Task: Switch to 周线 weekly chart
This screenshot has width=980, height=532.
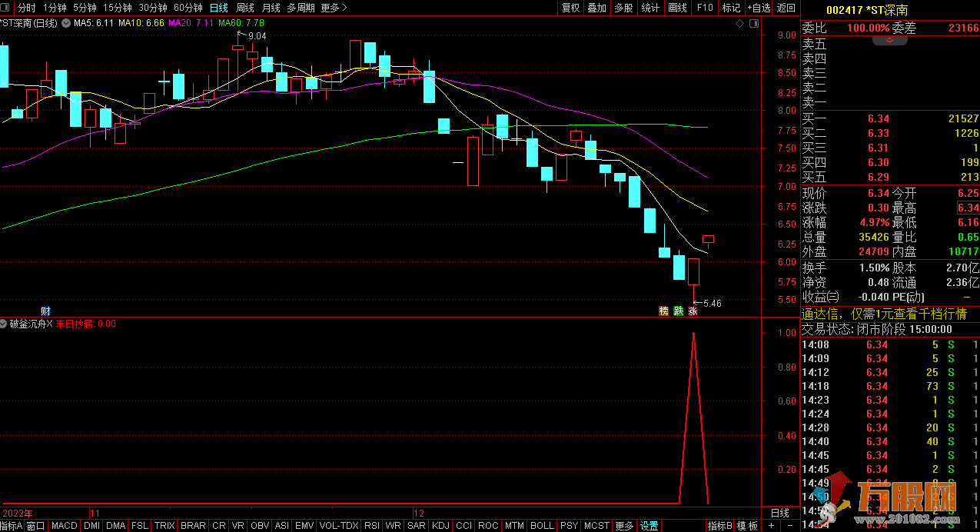Action: [x=245, y=8]
